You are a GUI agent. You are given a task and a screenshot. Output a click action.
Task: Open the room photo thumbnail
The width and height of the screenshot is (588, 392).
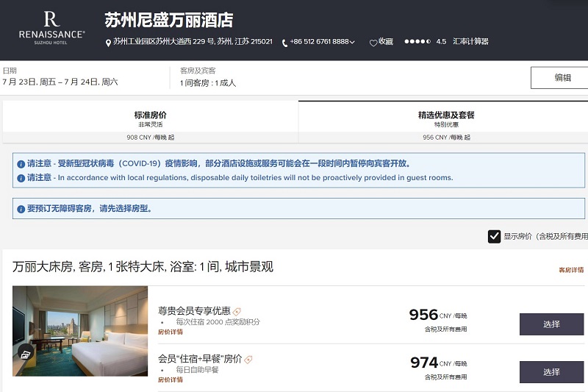80,331
